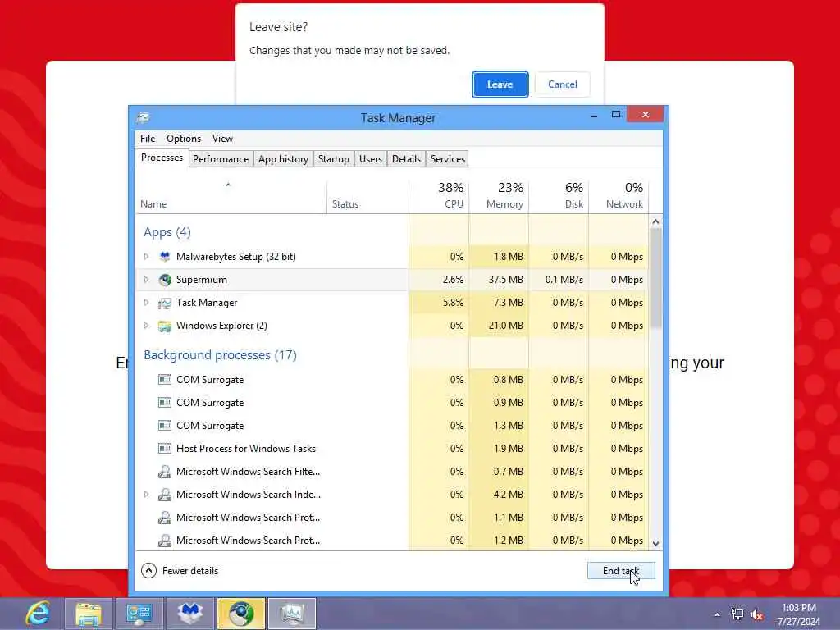Image resolution: width=840 pixels, height=630 pixels.
Task: Expand Microsoft Windows Search Indexer entry
Action: [x=146, y=495]
